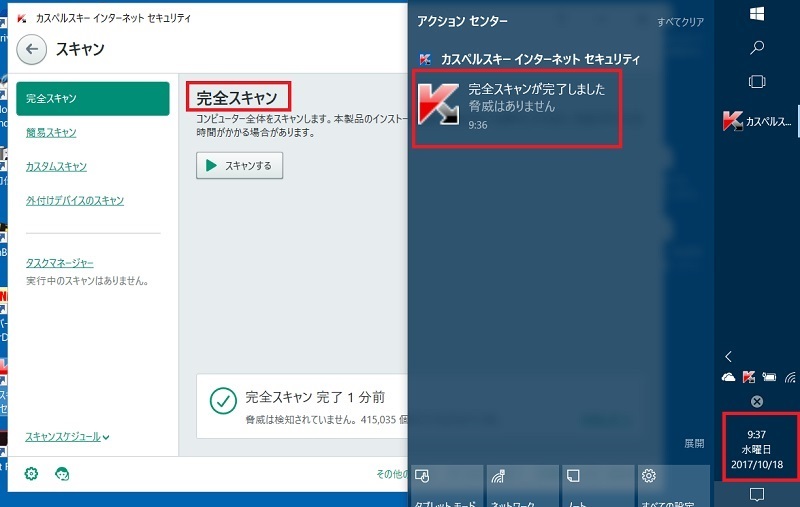Image resolution: width=800 pixels, height=507 pixels.
Task: Open the タスクマネージャー link
Action: tap(60, 263)
